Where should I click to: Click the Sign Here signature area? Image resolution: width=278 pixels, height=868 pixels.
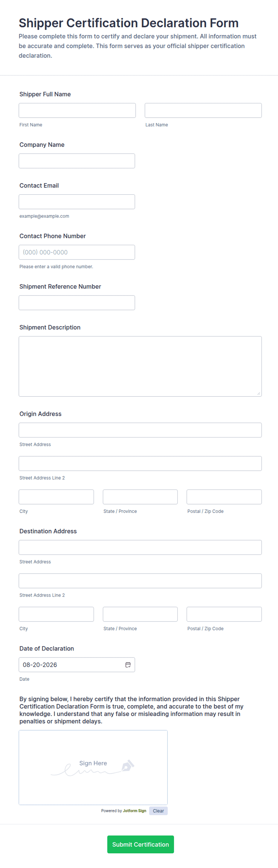tap(93, 767)
